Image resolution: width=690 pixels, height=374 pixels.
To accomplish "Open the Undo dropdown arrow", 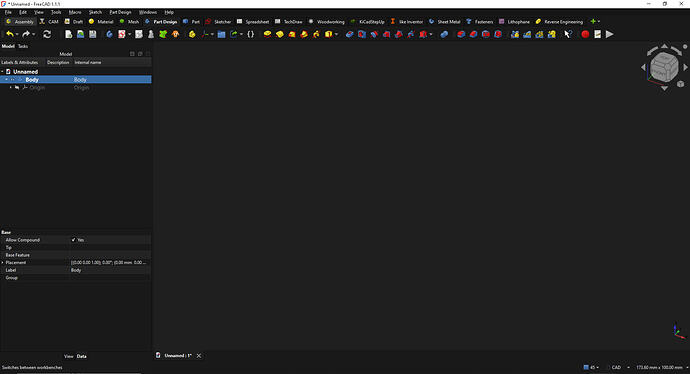I will pyautogui.click(x=17, y=34).
